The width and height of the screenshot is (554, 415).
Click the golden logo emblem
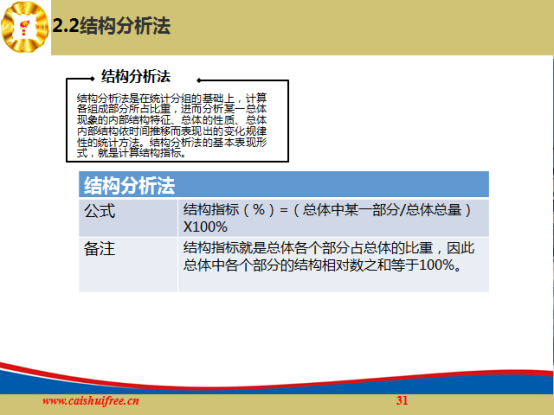point(25,27)
